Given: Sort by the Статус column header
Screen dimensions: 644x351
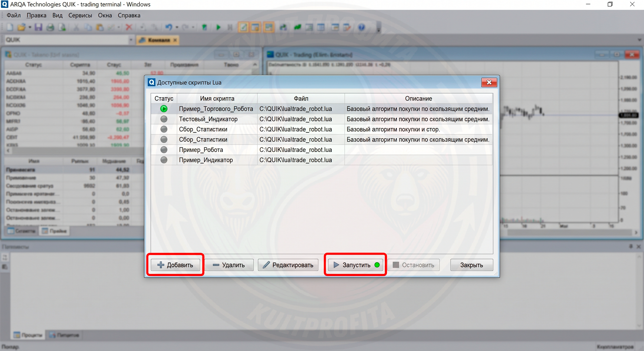Looking at the screenshot, I should [164, 98].
